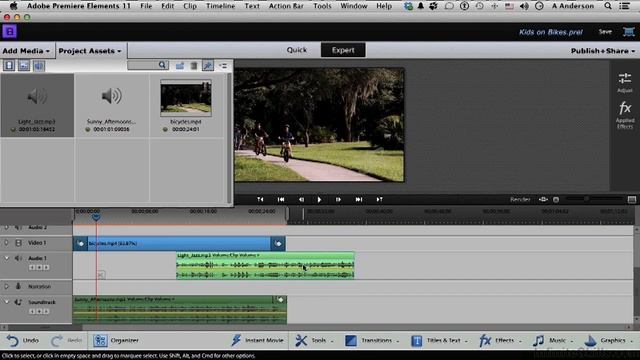This screenshot has height=360, width=640.
Task: Toggle still image filter in Project Assets
Action: 24,65
